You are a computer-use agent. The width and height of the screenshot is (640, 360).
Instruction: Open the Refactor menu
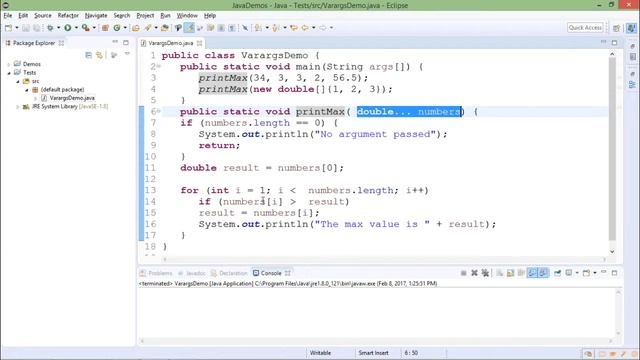[x=68, y=16]
